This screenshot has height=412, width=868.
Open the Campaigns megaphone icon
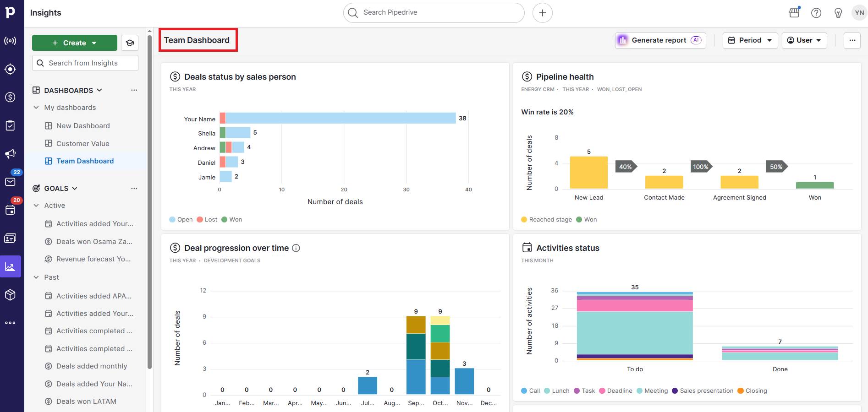[11, 154]
